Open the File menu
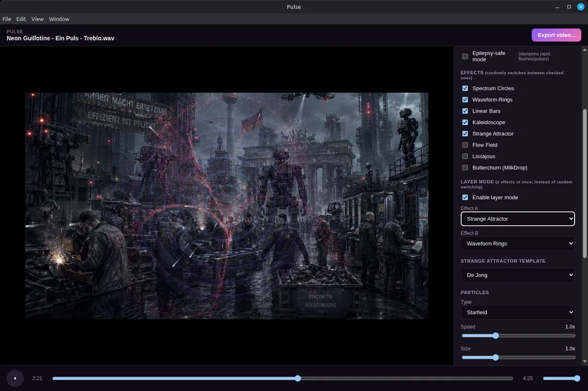 7,19
